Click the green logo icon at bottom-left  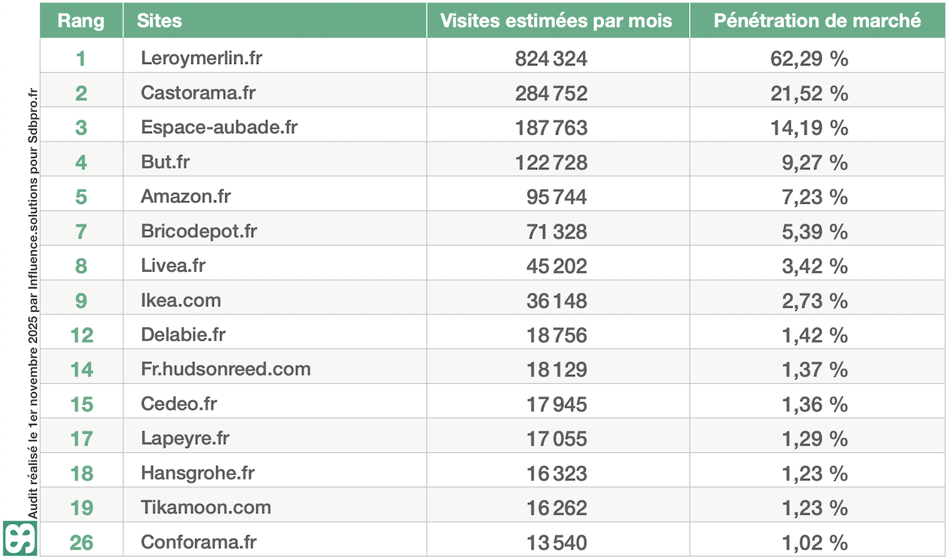coord(20,539)
